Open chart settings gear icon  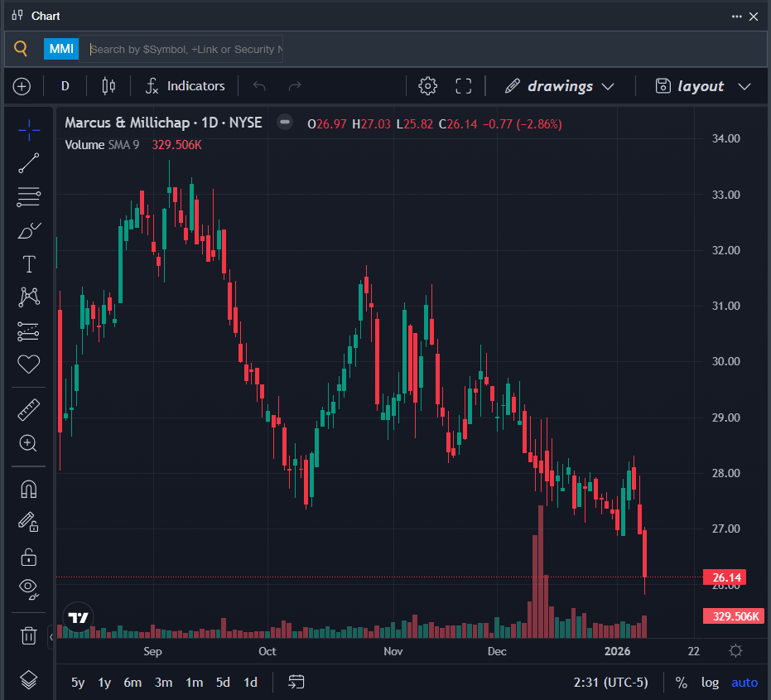click(427, 86)
